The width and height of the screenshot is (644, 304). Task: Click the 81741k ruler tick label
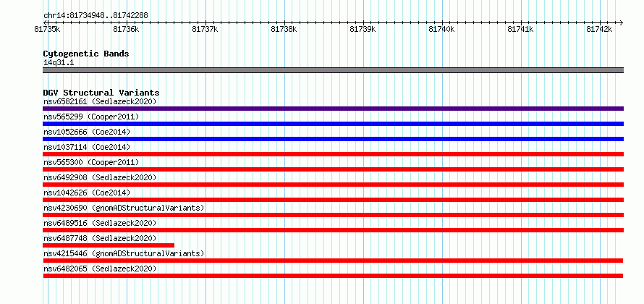(x=521, y=29)
